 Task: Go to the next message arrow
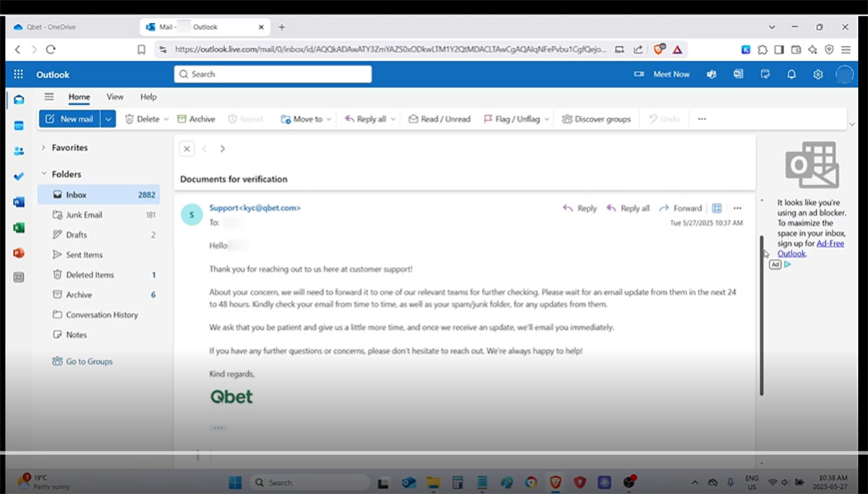click(x=222, y=148)
